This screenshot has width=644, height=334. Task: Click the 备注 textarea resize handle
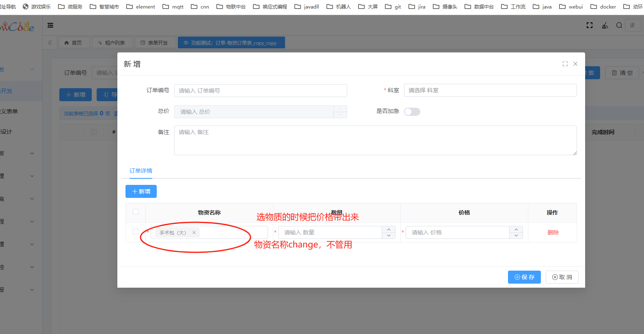tap(575, 153)
